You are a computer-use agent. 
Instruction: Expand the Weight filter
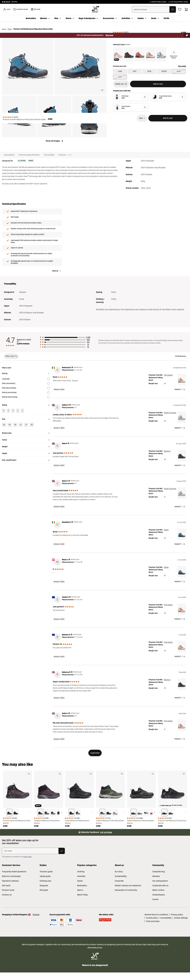(x=26, y=447)
